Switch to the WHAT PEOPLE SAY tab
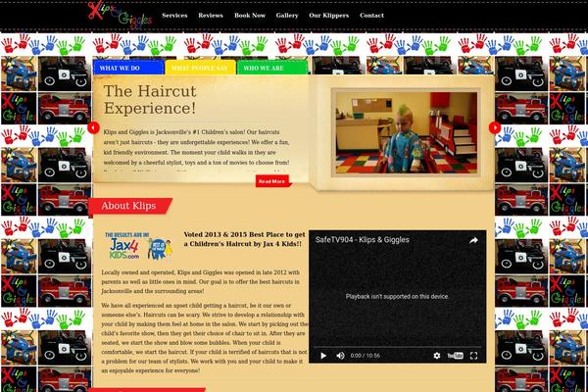This screenshot has height=392, width=588. pyautogui.click(x=200, y=68)
